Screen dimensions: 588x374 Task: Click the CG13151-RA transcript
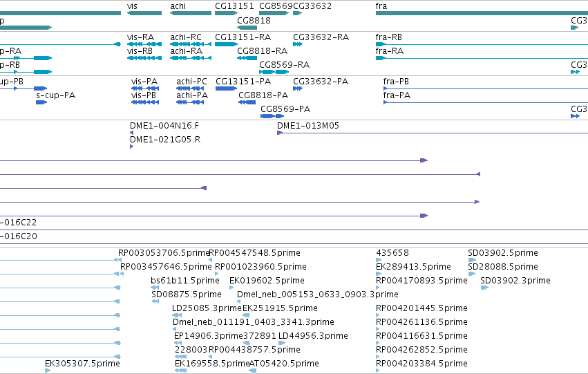[x=226, y=44]
